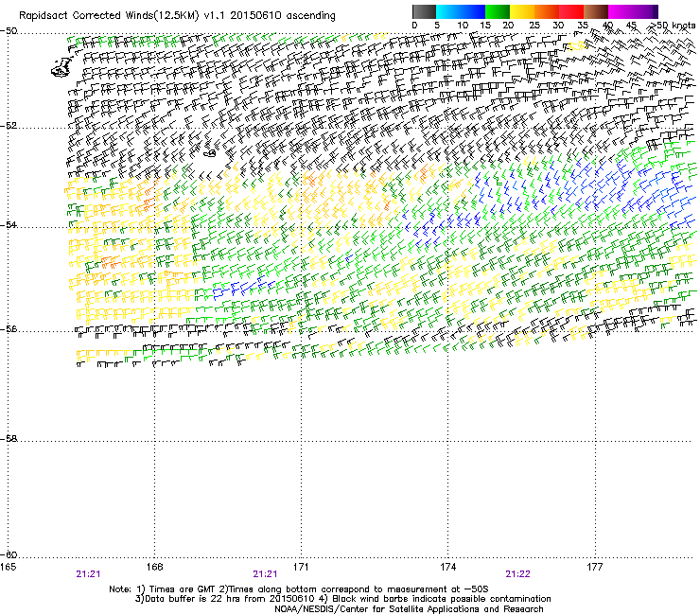Select the green 15-20 knots color band
The width and height of the screenshot is (700, 615).
498,11
